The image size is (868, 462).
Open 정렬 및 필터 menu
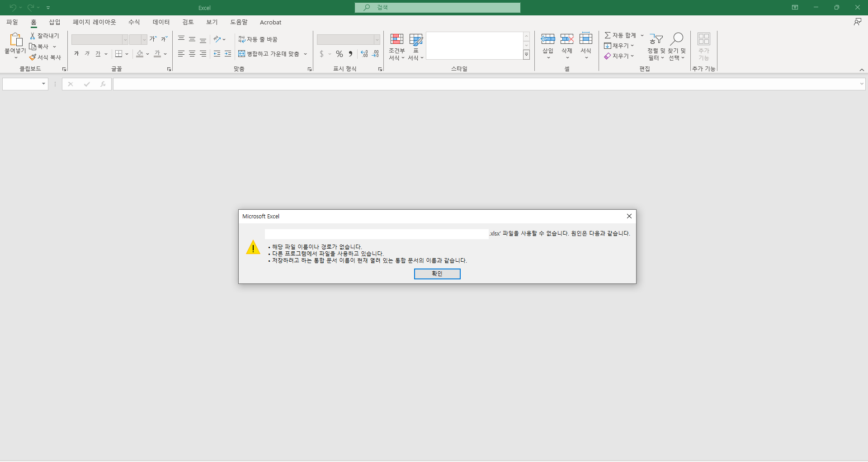pos(656,47)
